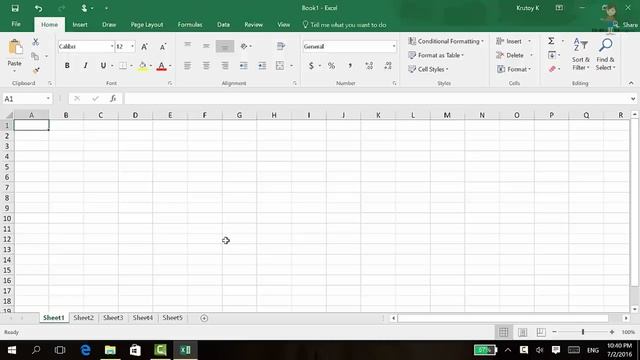640x360 pixels.
Task: Click the zoom slider handle
Action: pyautogui.click(x=583, y=332)
